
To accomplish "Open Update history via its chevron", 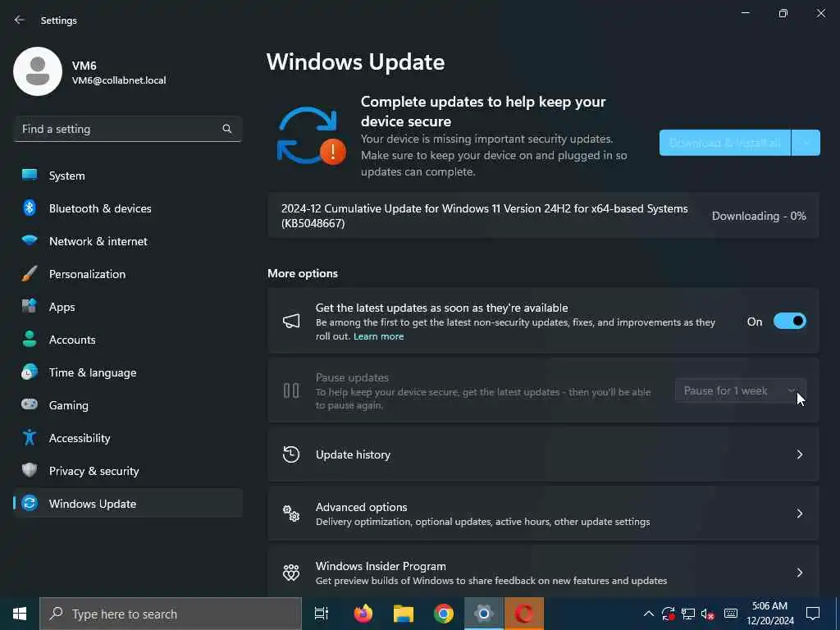I will pos(799,454).
